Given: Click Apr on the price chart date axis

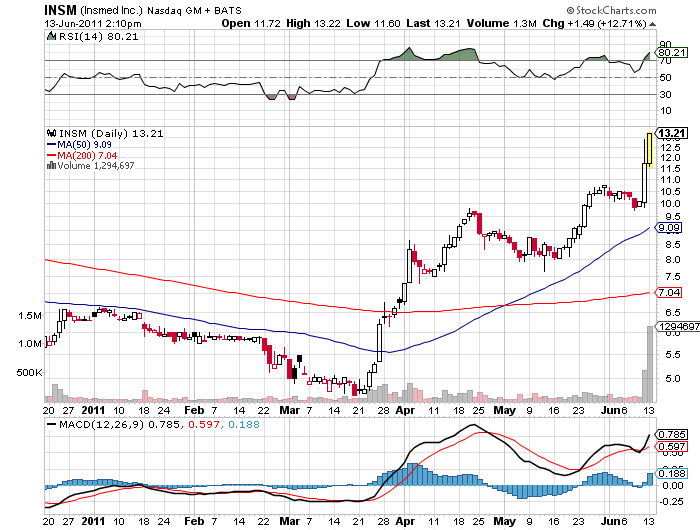Looking at the screenshot, I should (x=405, y=410).
